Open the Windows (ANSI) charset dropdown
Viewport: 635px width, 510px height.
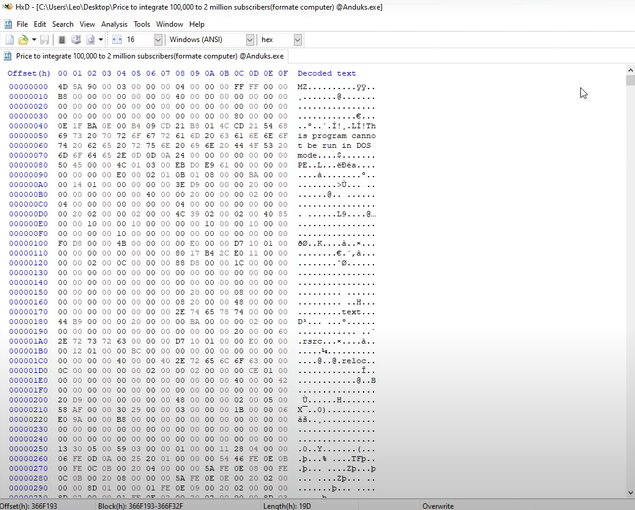click(250, 40)
